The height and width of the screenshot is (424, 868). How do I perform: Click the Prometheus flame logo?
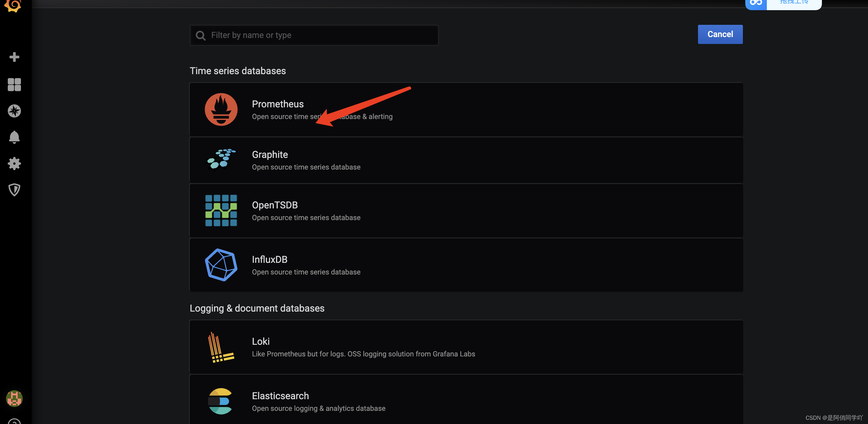(x=221, y=109)
